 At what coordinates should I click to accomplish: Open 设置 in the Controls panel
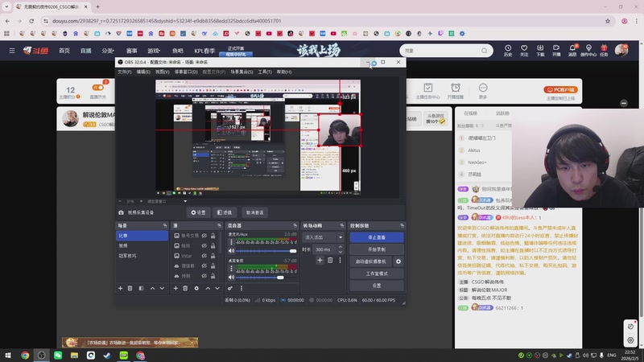click(x=377, y=286)
